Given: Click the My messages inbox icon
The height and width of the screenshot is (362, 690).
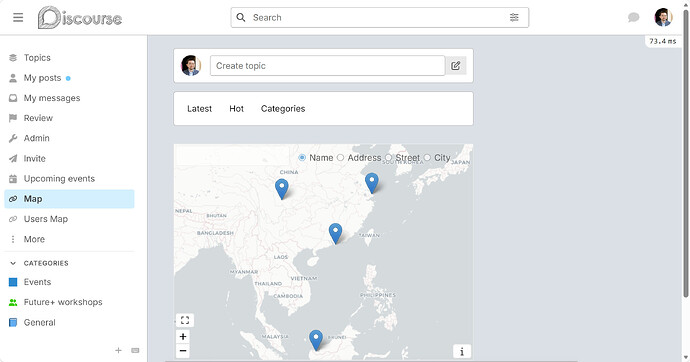Looking at the screenshot, I should click(x=13, y=98).
